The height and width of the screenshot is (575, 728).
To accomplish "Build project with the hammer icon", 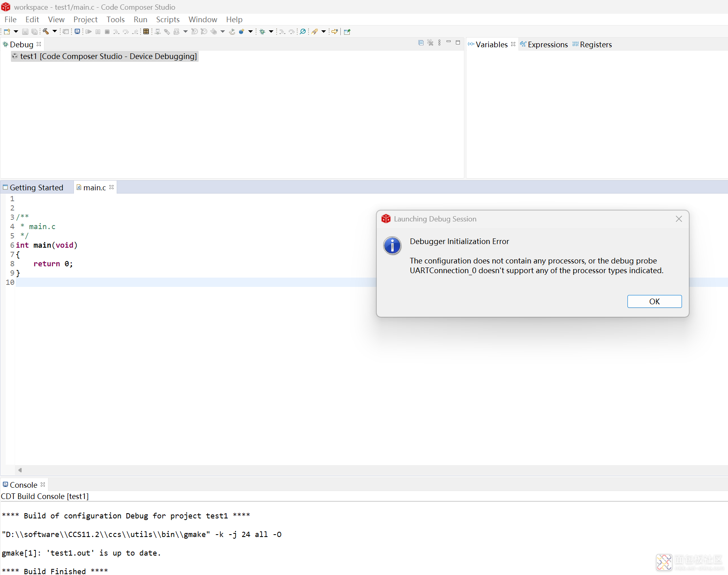I will (46, 32).
